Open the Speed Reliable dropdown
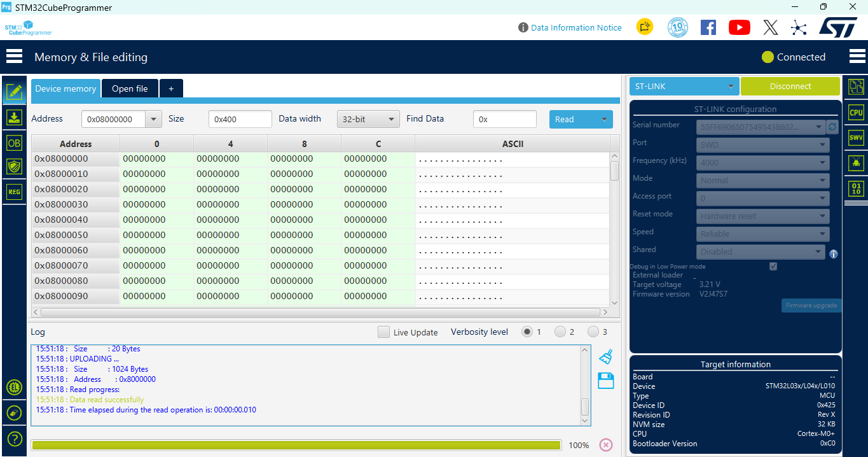Screen dimensions: 868x457 tap(763, 234)
